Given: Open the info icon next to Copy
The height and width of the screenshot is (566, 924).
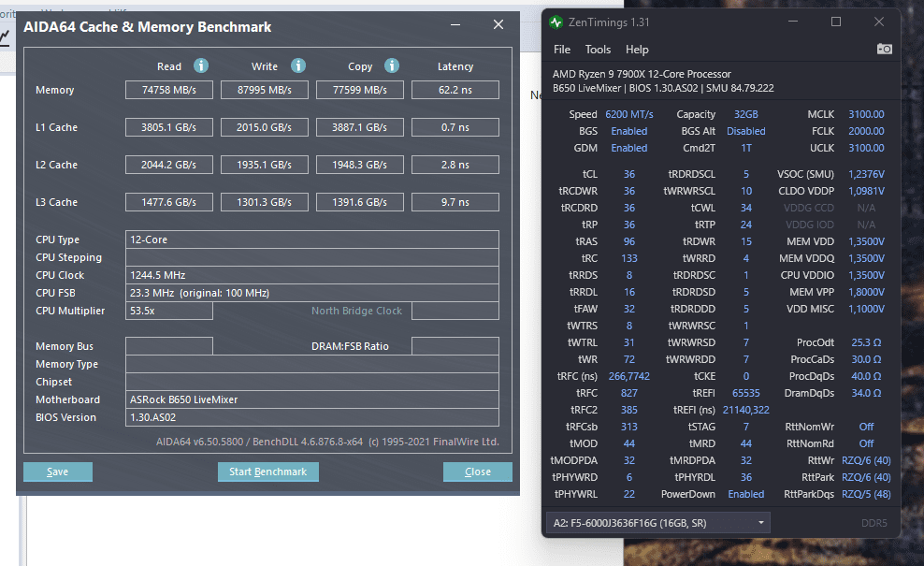Looking at the screenshot, I should tap(392, 65).
